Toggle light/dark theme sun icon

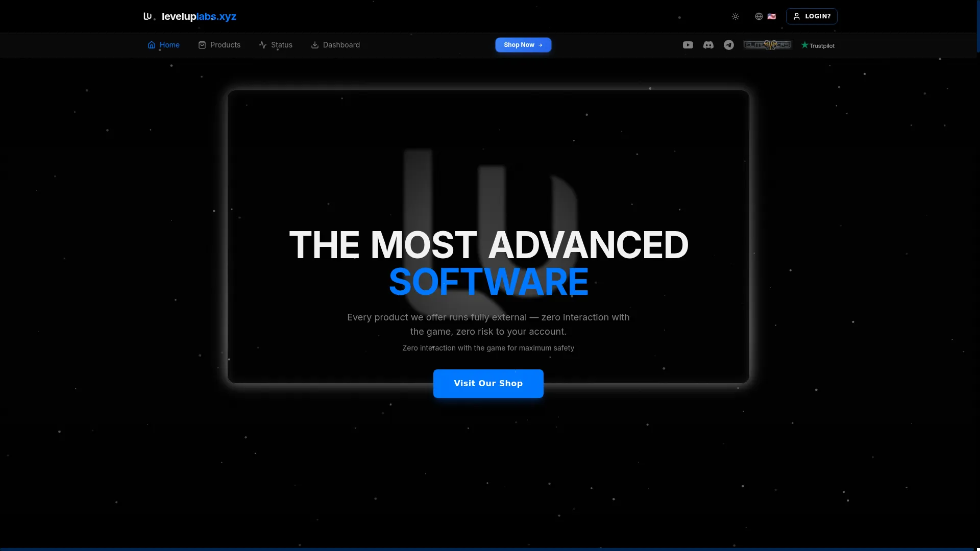point(736,16)
